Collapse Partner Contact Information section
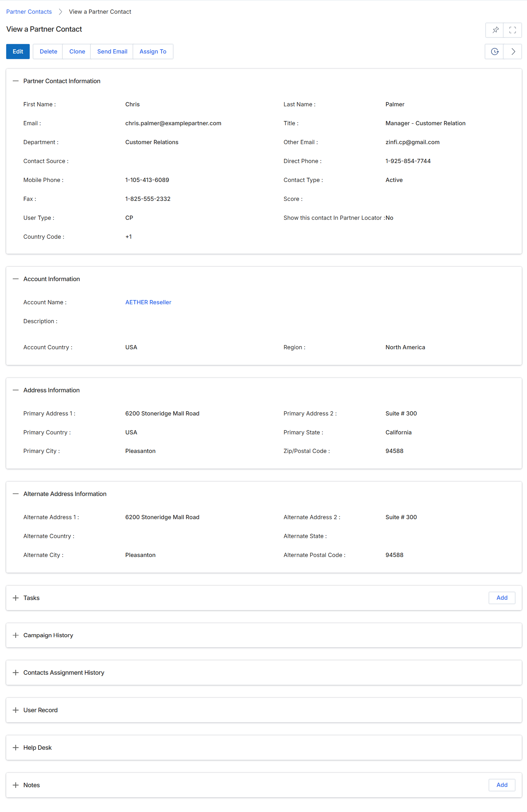 (15, 81)
